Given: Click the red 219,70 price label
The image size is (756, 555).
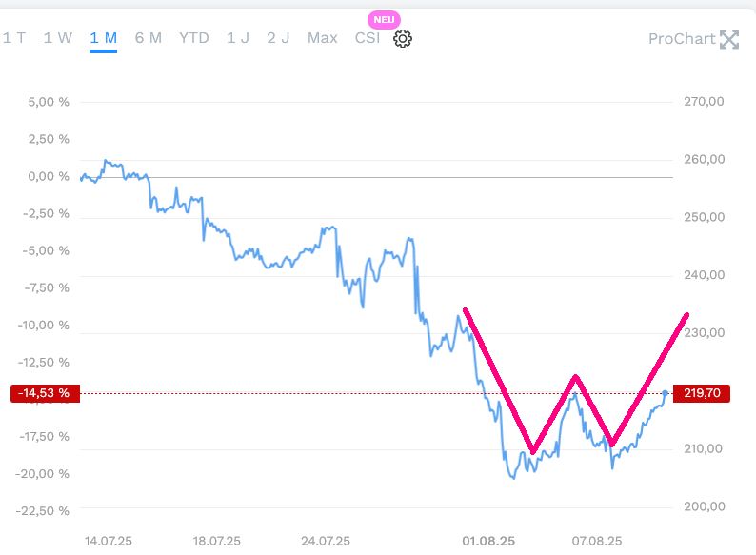Looking at the screenshot, I should pyautogui.click(x=702, y=393).
